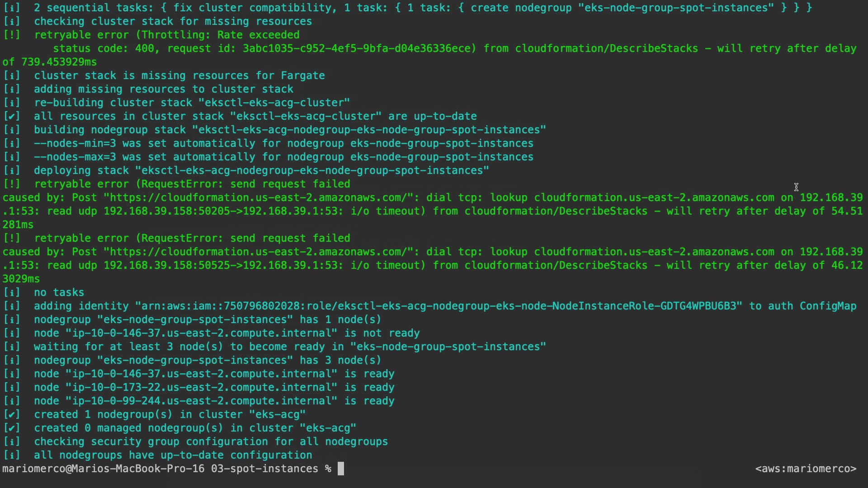Click the <aws:mariomerco> profile indicator

pos(806,469)
